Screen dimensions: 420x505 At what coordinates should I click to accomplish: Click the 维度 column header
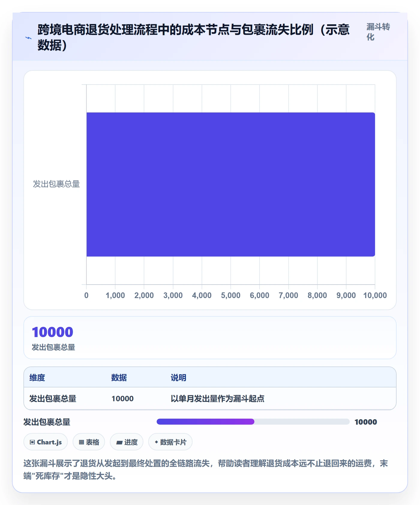tap(37, 378)
